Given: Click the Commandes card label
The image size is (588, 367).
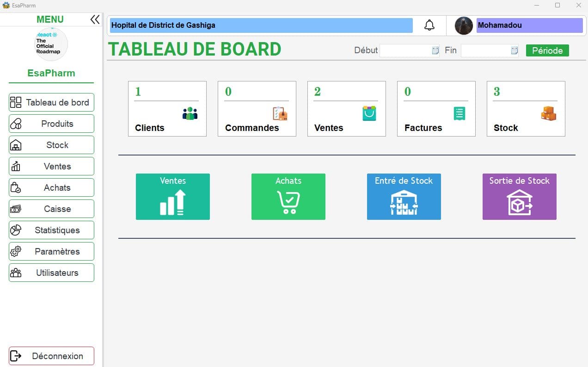Looking at the screenshot, I should click(x=252, y=128).
